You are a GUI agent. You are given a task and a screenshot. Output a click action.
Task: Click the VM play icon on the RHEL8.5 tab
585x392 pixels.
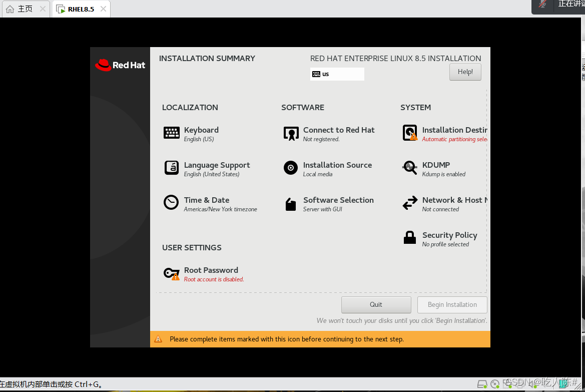click(61, 9)
